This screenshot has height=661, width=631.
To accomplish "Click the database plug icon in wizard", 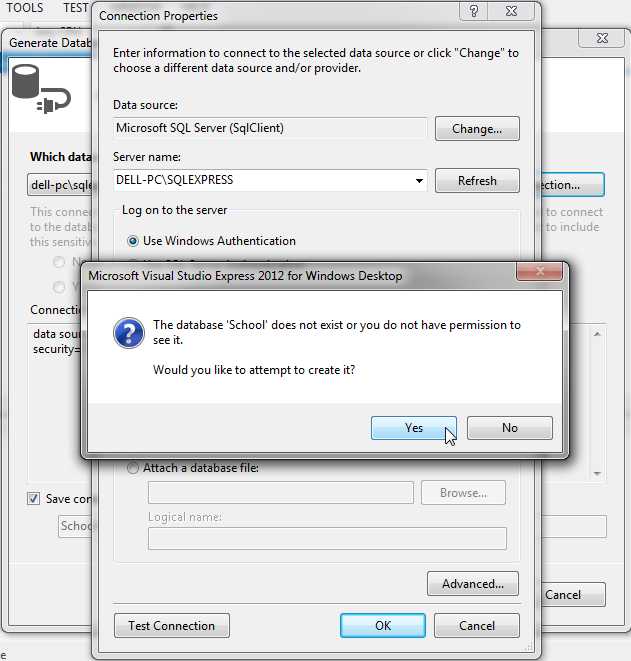I will tap(41, 89).
